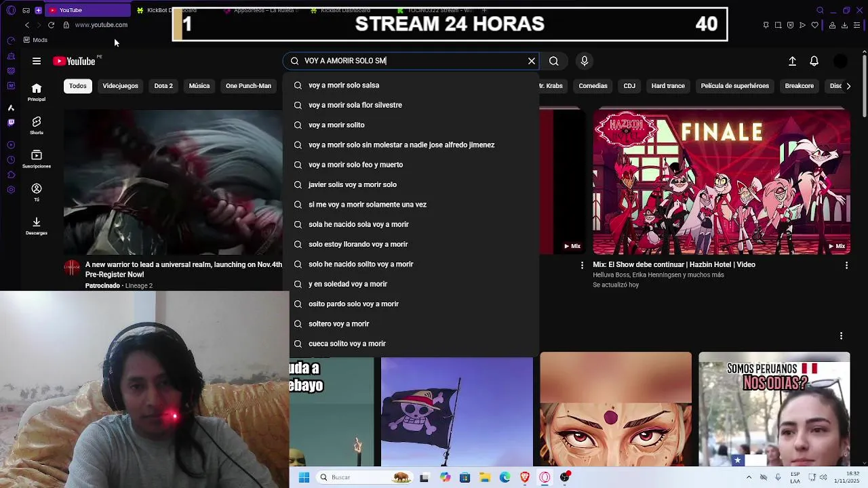Open Suscripciones in the YouTube sidebar
This screenshot has width=868, height=488.
pos(37,159)
